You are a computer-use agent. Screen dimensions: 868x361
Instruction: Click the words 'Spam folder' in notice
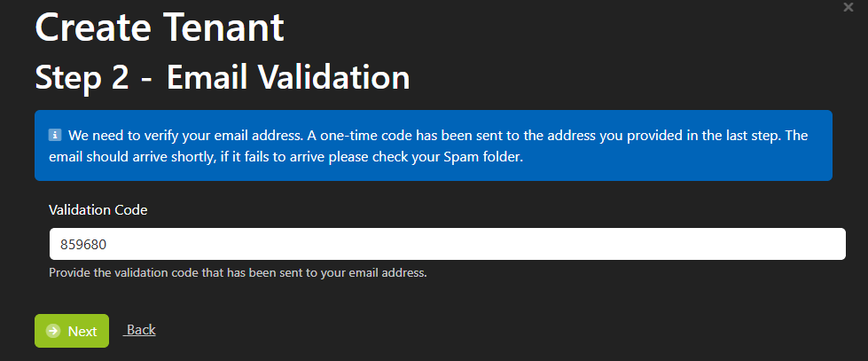tap(484, 157)
